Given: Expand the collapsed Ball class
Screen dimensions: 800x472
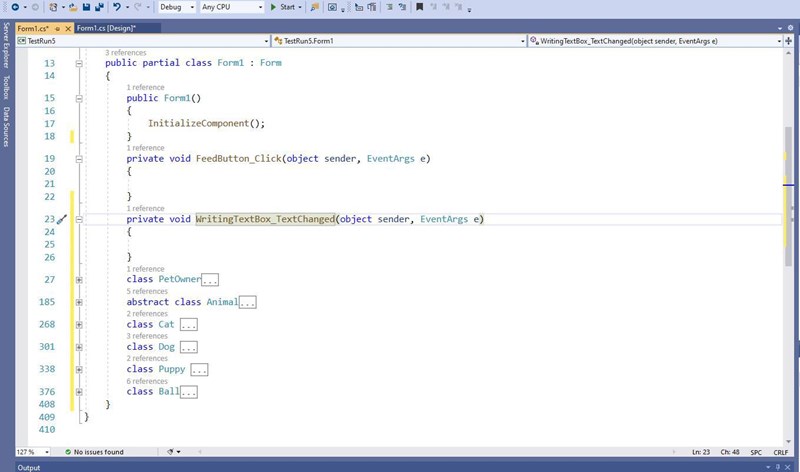Looking at the screenshot, I should coord(78,392).
